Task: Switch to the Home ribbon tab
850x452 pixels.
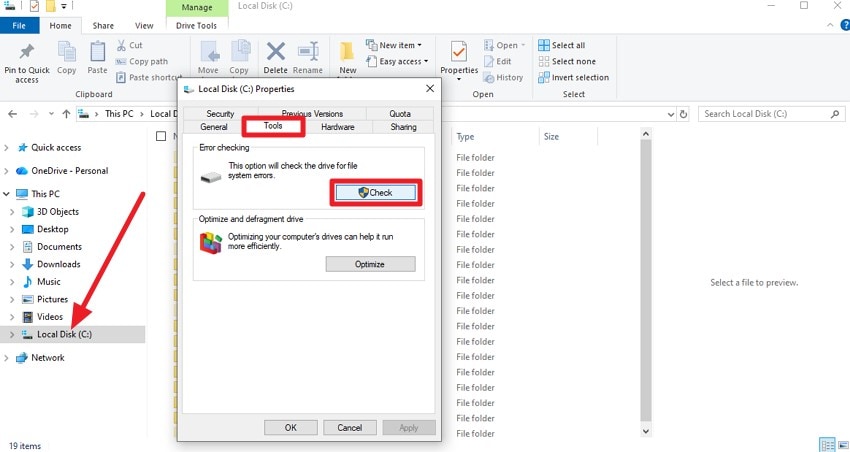Action: 60,25
